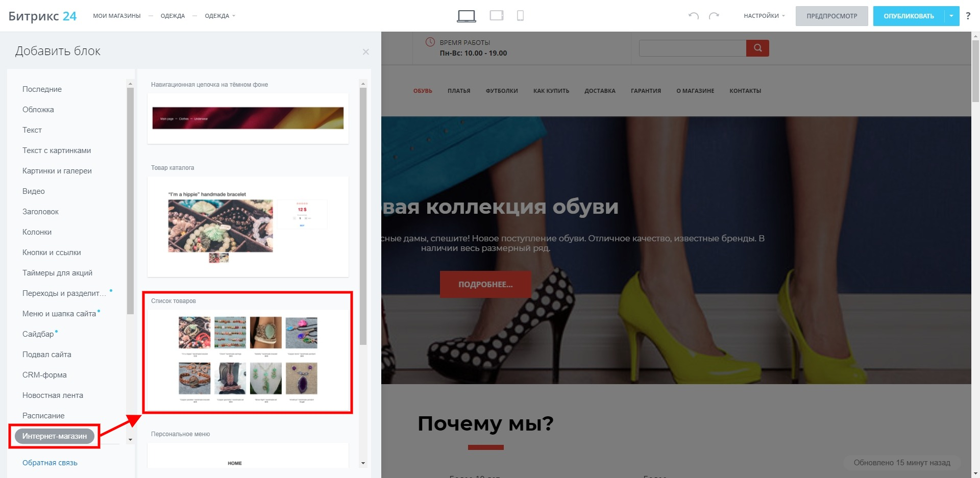Open the first Одежда breadcrumb
The image size is (980, 478).
pos(173,16)
